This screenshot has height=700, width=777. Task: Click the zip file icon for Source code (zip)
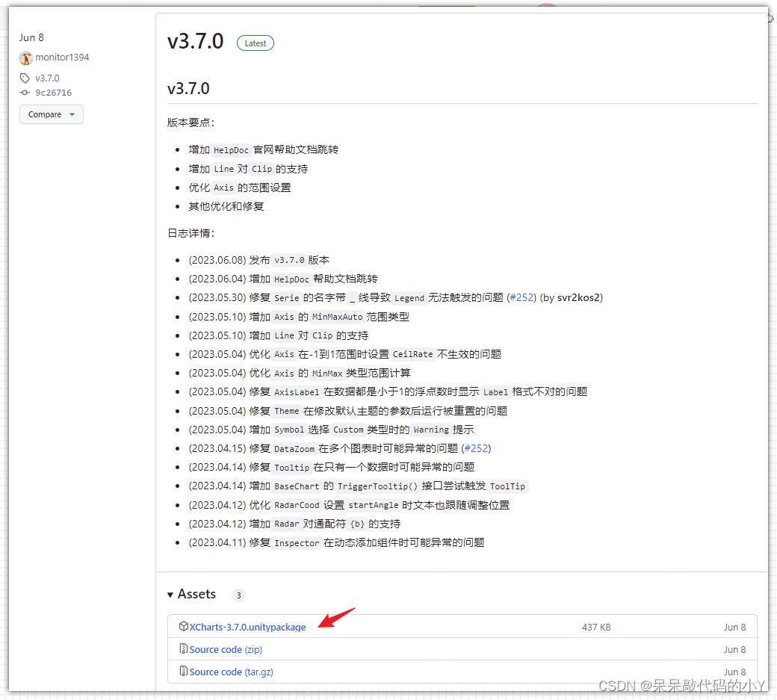pos(183,649)
